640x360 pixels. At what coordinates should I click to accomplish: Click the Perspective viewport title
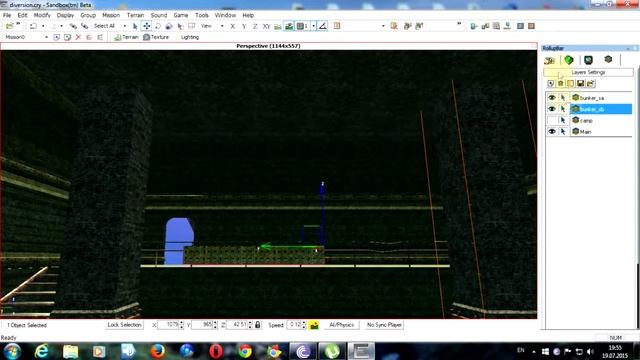click(268, 46)
